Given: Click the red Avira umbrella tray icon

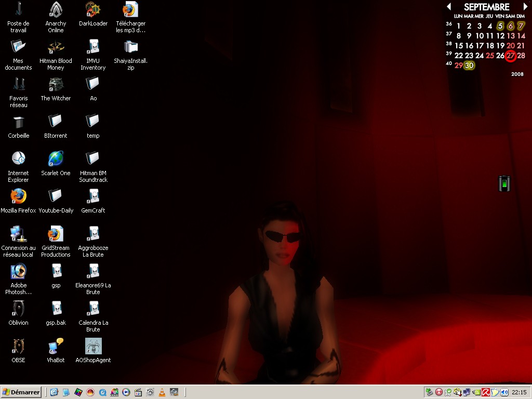Looking at the screenshot, I should tap(485, 392).
